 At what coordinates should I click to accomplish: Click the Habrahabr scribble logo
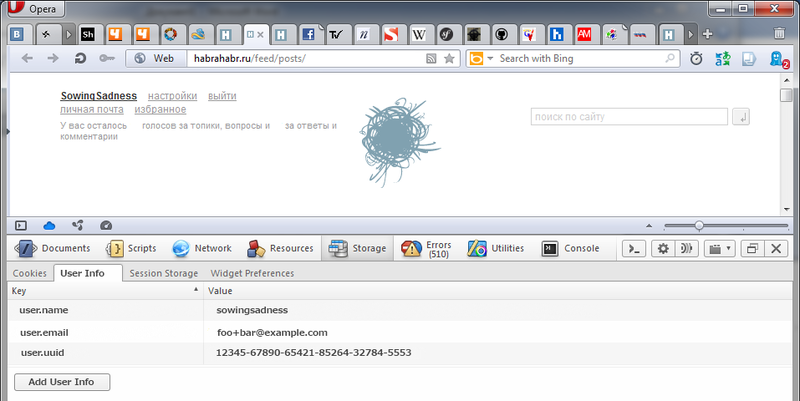399,142
